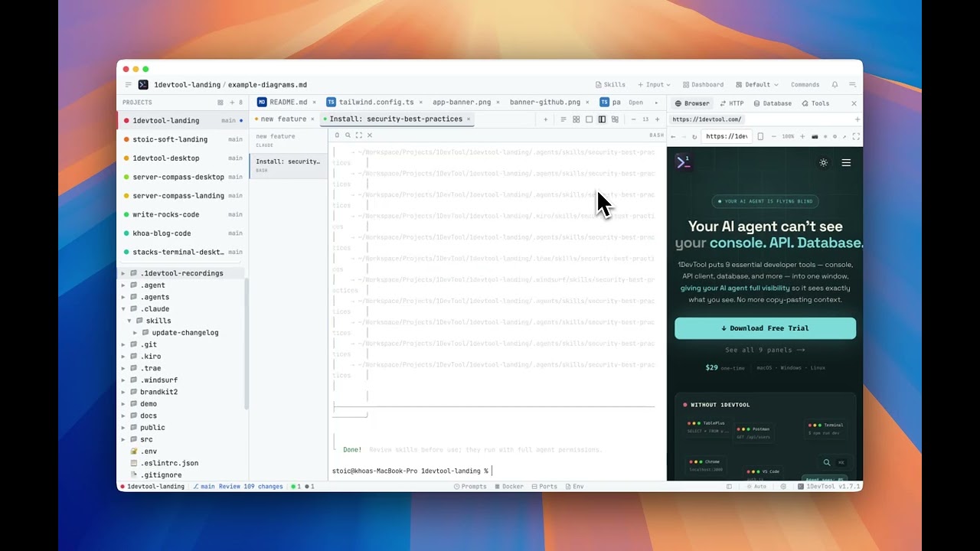
Task: Open the Dashboard
Action: [x=703, y=85]
